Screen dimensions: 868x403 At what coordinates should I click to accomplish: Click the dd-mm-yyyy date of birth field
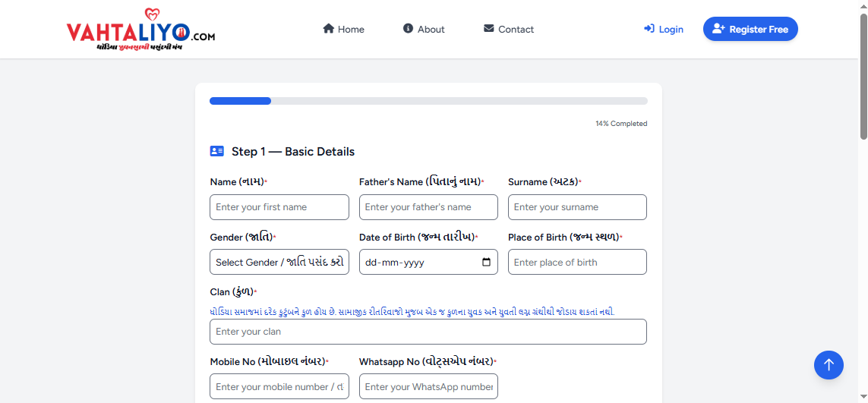428,262
